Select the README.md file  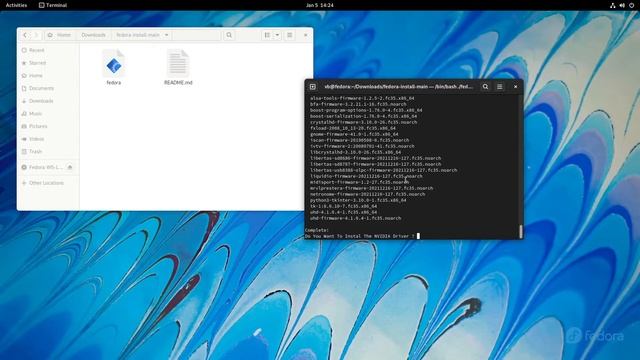tap(178, 68)
